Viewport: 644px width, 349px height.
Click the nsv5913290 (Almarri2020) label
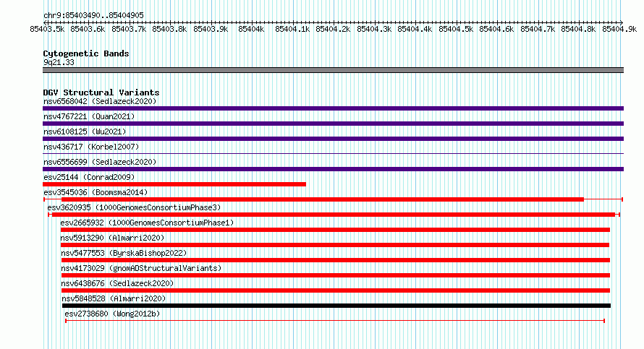coord(112,238)
